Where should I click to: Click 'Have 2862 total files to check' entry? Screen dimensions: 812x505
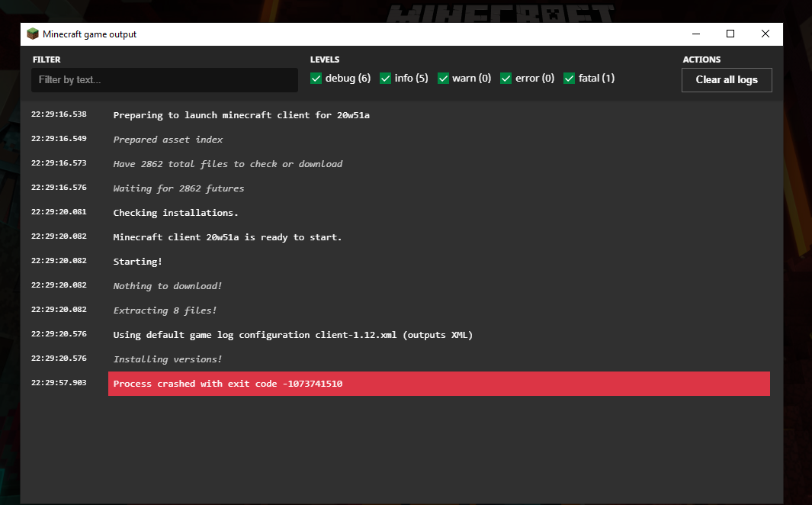228,164
